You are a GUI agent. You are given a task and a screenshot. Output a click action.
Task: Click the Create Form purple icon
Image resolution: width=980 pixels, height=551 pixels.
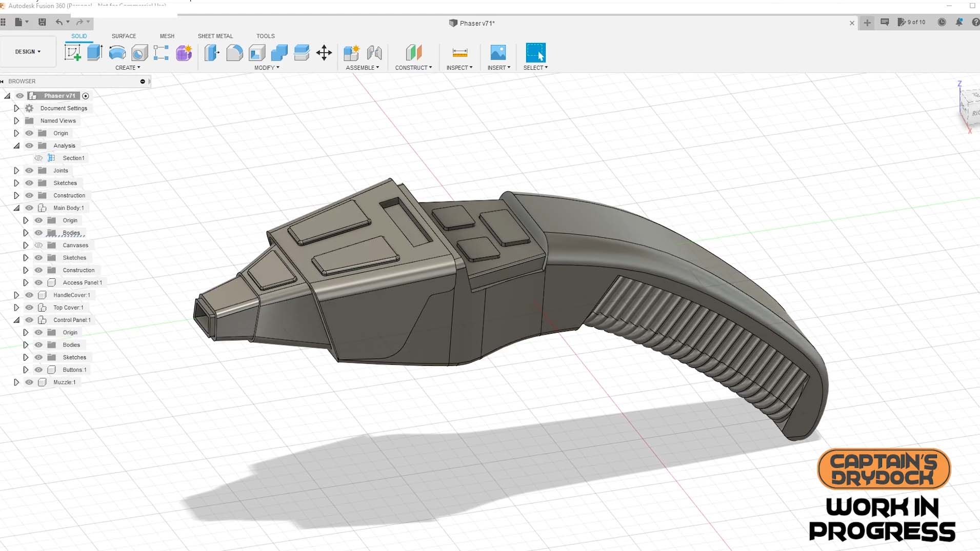184,52
